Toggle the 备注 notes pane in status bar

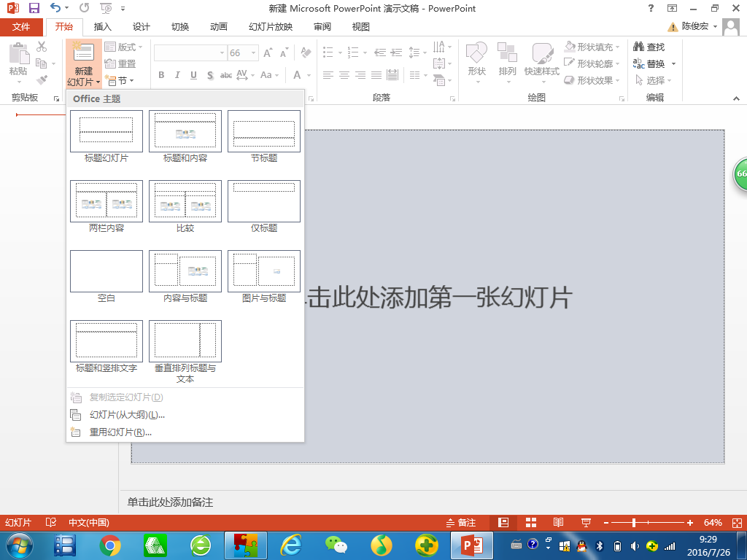461,523
